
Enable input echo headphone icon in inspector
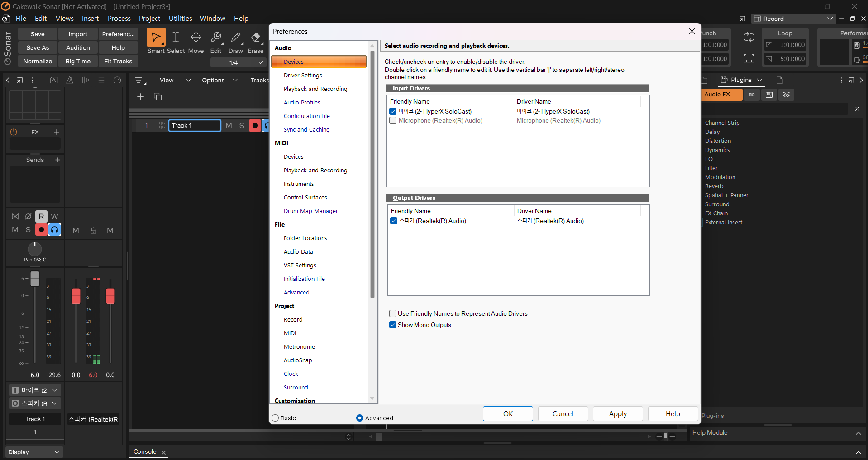pos(54,230)
